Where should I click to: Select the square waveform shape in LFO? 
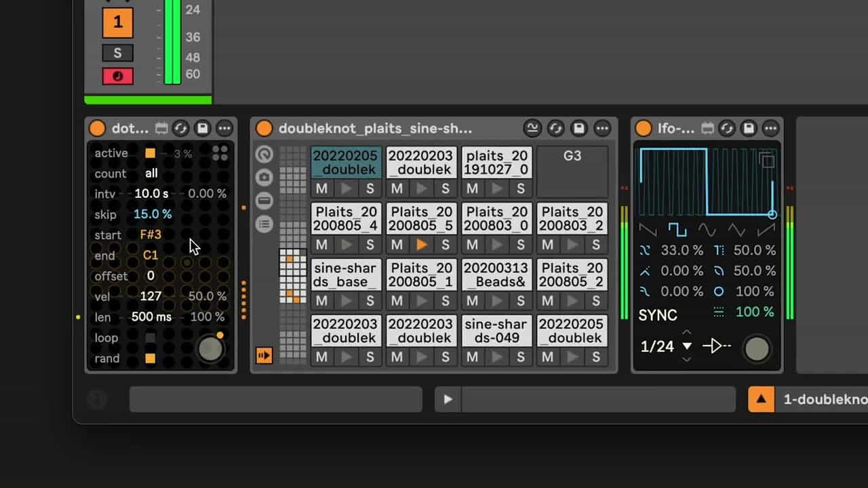click(x=677, y=230)
